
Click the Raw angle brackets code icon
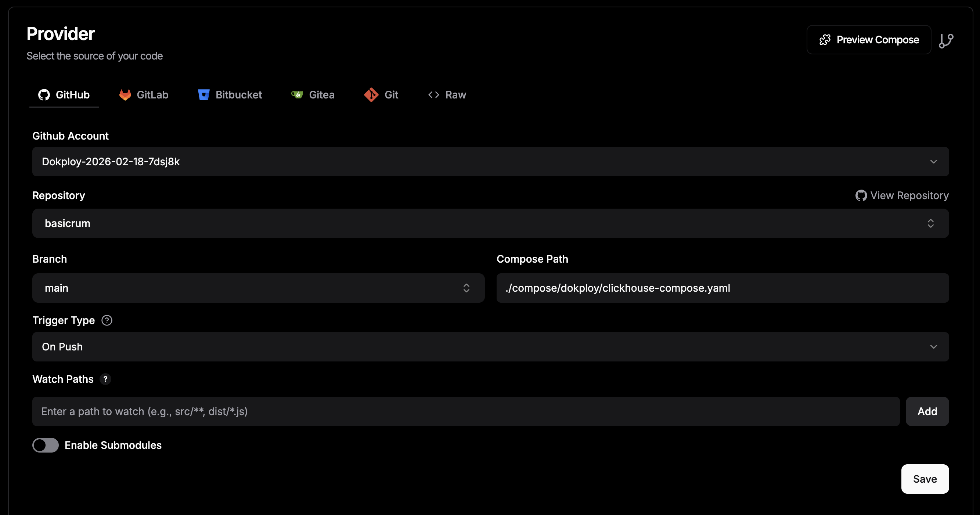(434, 95)
